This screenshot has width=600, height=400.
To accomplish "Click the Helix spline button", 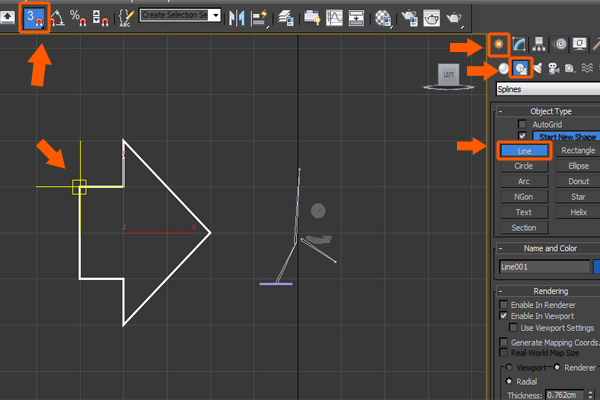I will pyautogui.click(x=578, y=212).
